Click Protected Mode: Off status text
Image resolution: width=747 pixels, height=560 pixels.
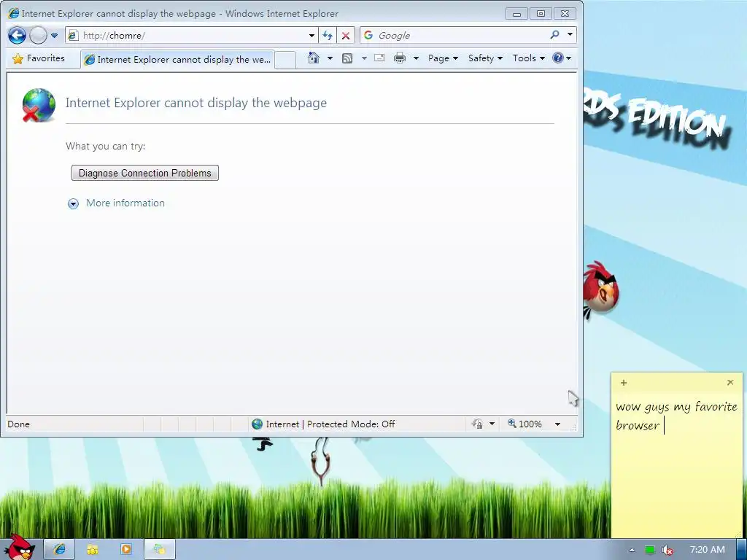pos(351,424)
